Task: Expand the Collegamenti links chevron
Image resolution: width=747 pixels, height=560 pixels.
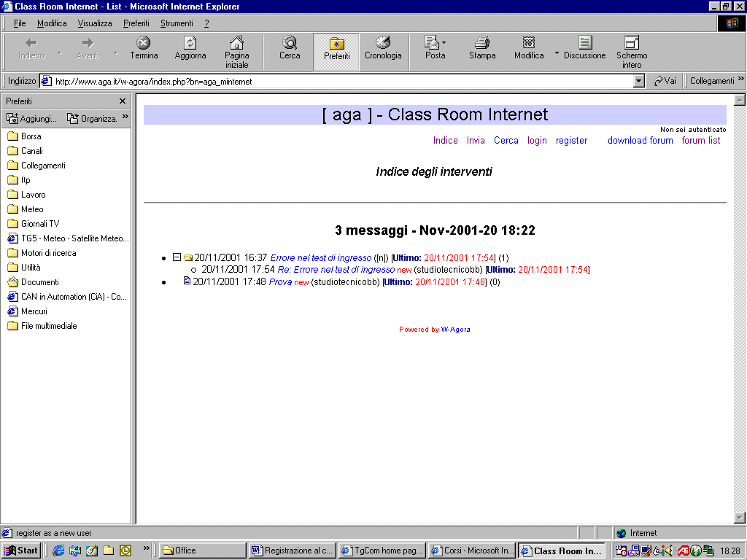Action: coord(741,80)
